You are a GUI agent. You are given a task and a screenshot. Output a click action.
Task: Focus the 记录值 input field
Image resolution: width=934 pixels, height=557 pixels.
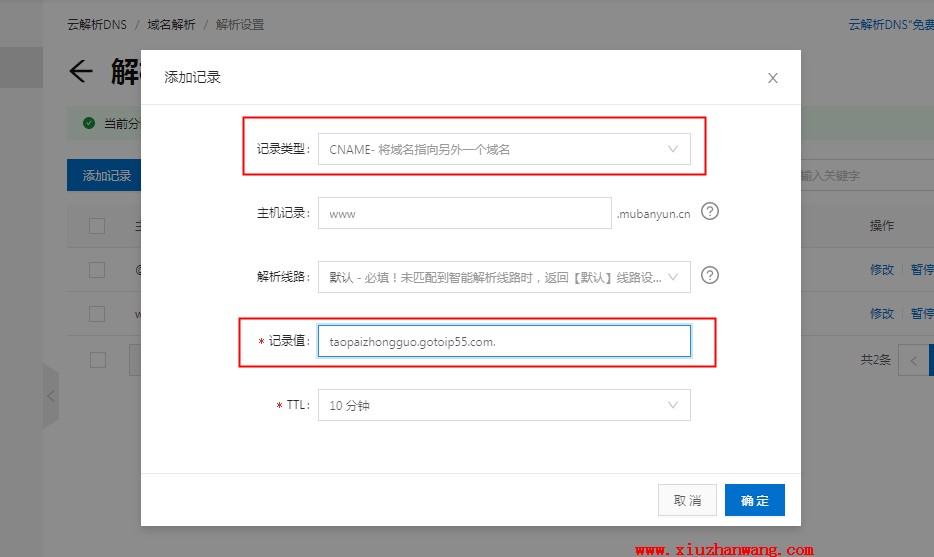click(504, 341)
